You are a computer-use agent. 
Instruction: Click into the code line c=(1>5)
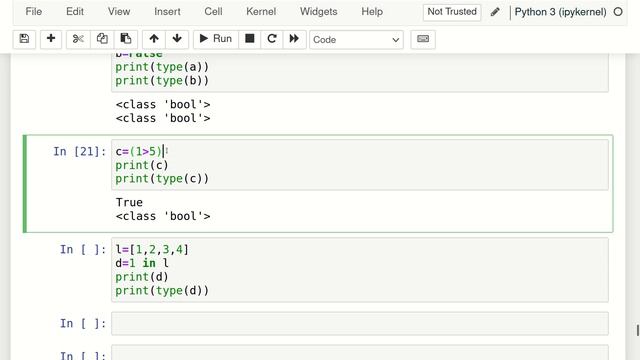pos(139,151)
